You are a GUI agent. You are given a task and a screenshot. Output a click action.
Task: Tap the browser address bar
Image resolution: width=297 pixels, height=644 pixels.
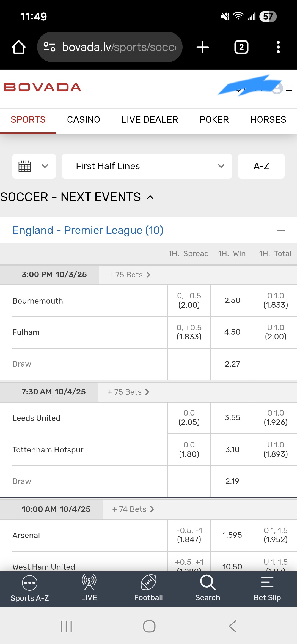(110, 47)
